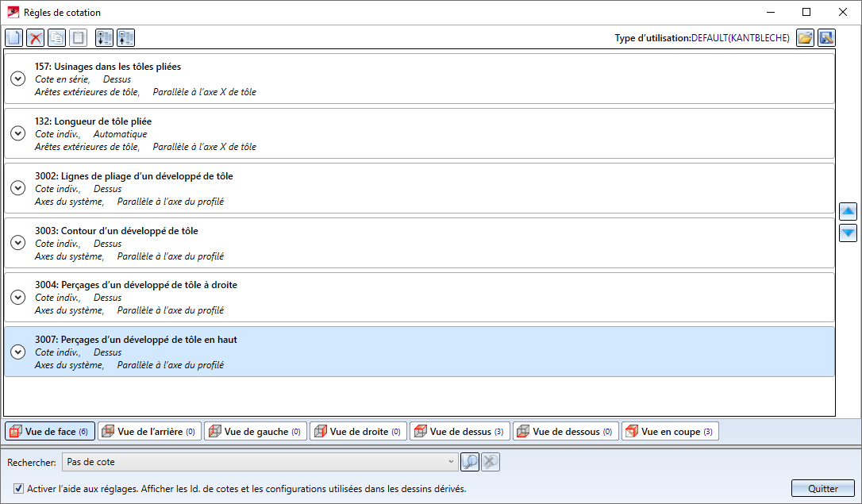Select rule title 157: Usinages dans les tôles pliées
Image resolution: width=862 pixels, height=504 pixels.
(108, 67)
